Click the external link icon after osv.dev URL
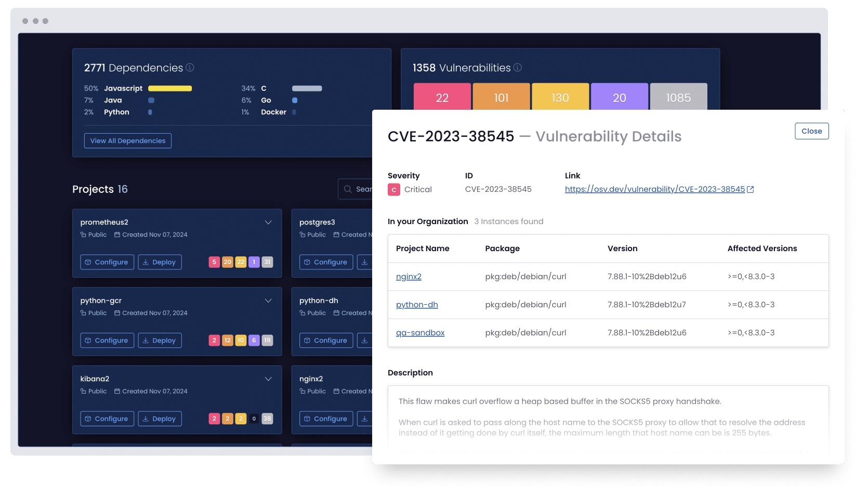 click(x=751, y=190)
